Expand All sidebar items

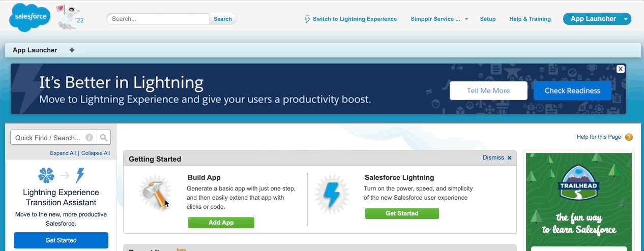pos(63,153)
